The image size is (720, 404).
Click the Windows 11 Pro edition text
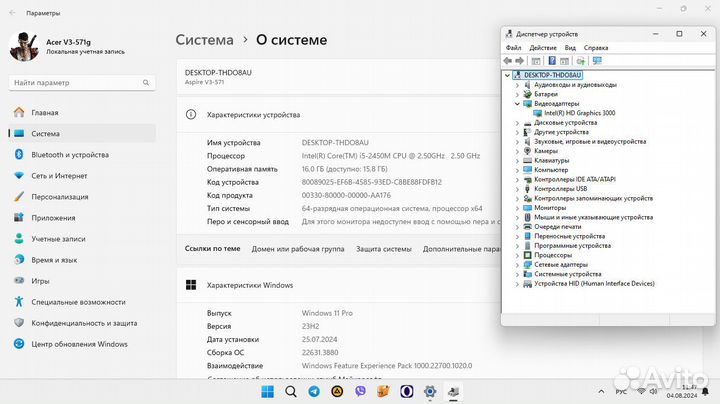(x=327, y=313)
